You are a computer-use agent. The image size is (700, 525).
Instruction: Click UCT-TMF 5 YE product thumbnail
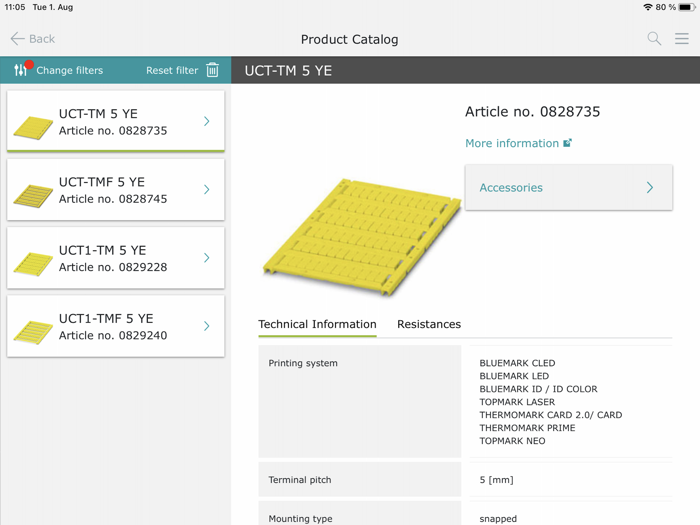tap(33, 196)
